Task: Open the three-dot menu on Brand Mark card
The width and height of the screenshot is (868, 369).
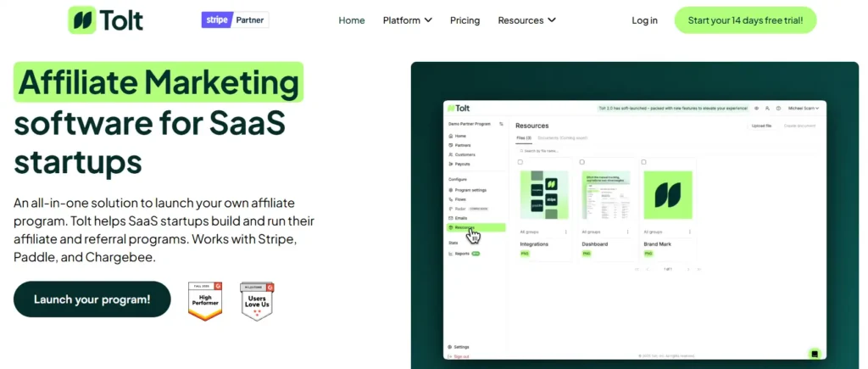Action: 690,232
